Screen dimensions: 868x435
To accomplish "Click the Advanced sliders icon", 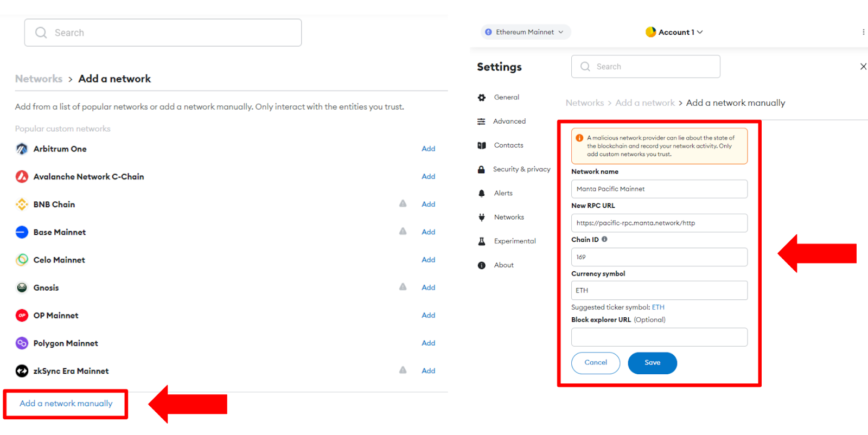I will [x=481, y=121].
